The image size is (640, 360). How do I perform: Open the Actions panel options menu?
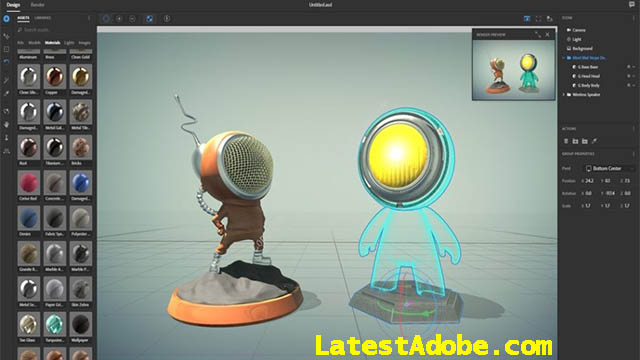(634, 129)
